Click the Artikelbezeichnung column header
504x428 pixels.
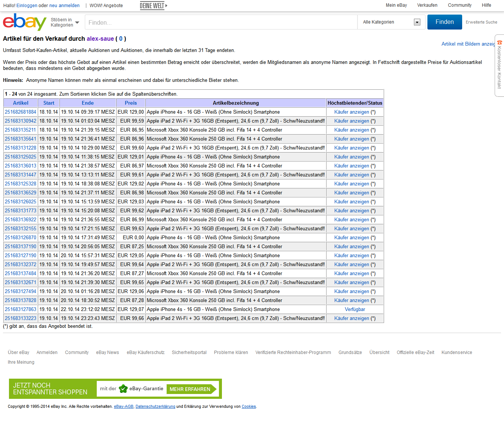point(236,103)
